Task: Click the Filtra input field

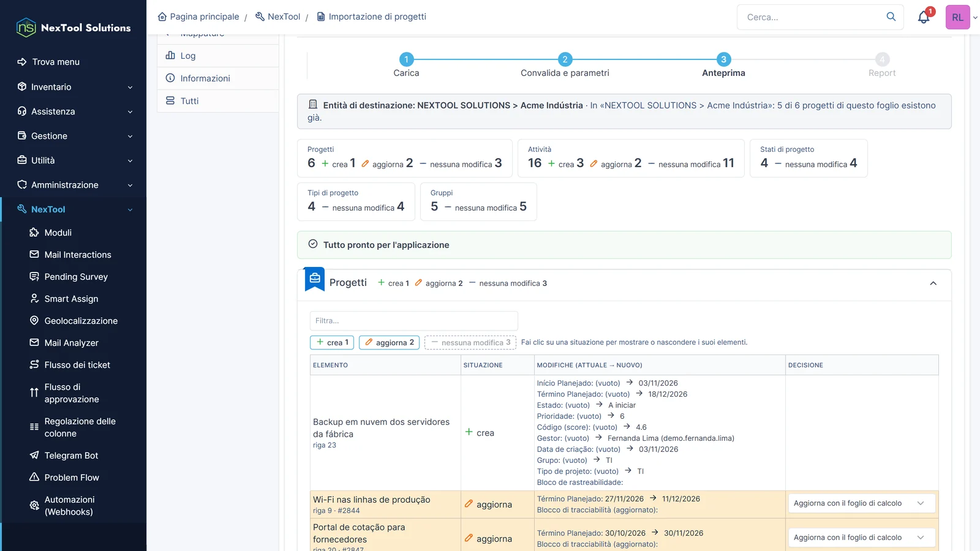Action: click(414, 321)
